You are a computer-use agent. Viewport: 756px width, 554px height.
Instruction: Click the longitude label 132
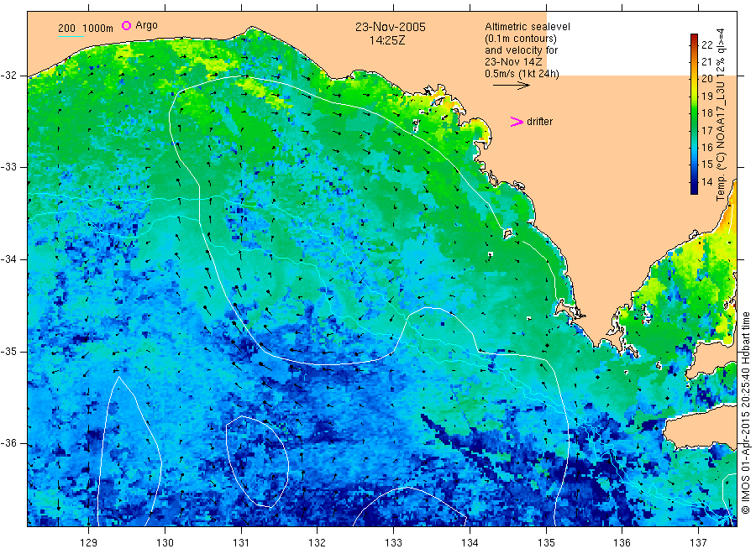pyautogui.click(x=317, y=543)
